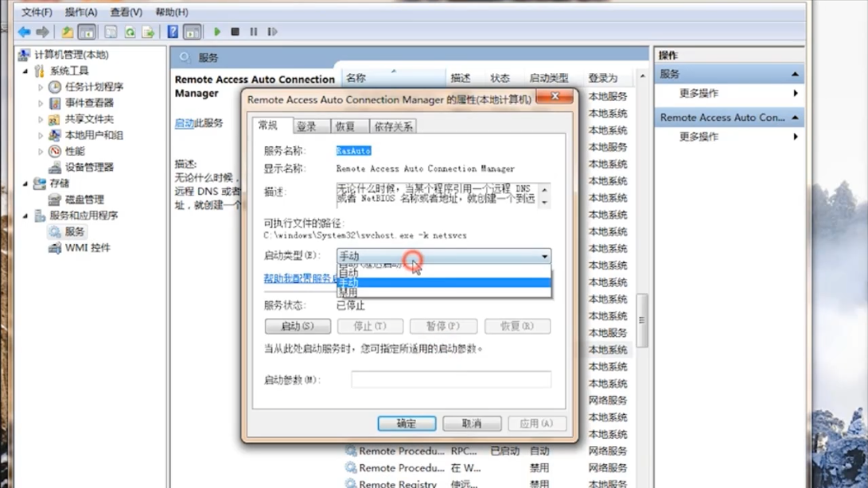868x488 pixels.
Task: Select 磁盘管理 in the tree
Action: coord(84,199)
